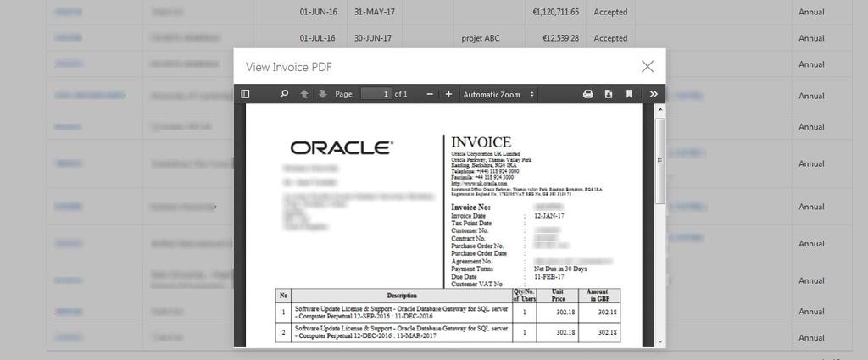The image size is (868, 360).
Task: Click 'Net Due in 30 Days' text
Action: coord(560,269)
